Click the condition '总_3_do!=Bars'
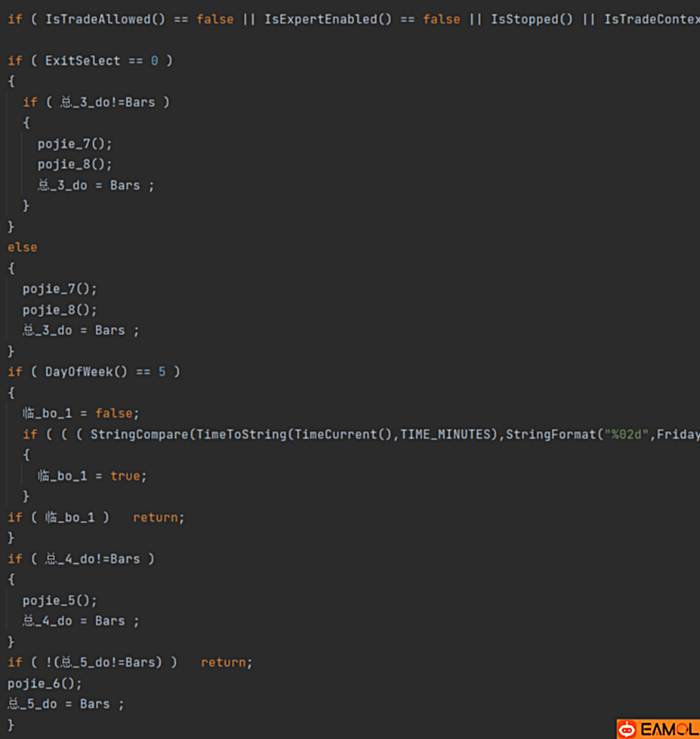 tap(107, 102)
